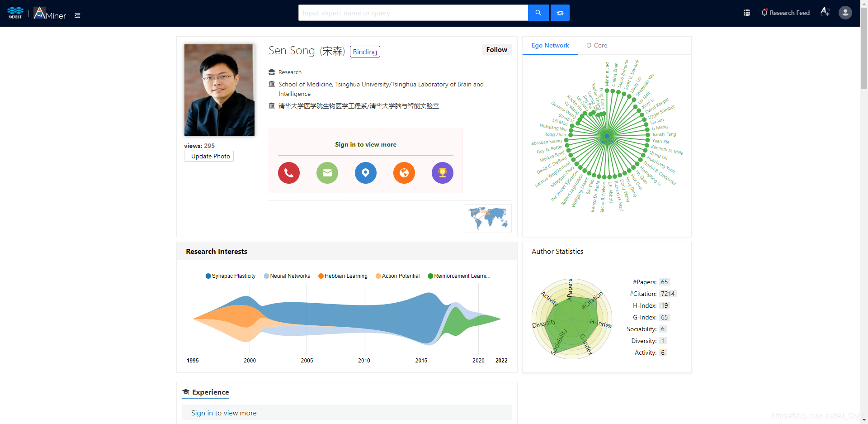Click the Update Photo button
The width and height of the screenshot is (868, 424).
(x=209, y=156)
